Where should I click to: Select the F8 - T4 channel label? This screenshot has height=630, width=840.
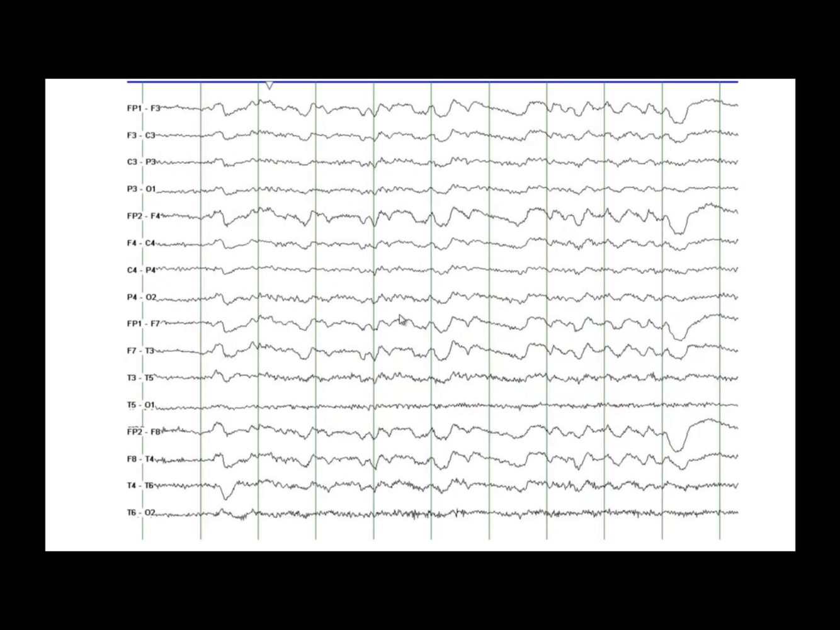[x=140, y=459]
